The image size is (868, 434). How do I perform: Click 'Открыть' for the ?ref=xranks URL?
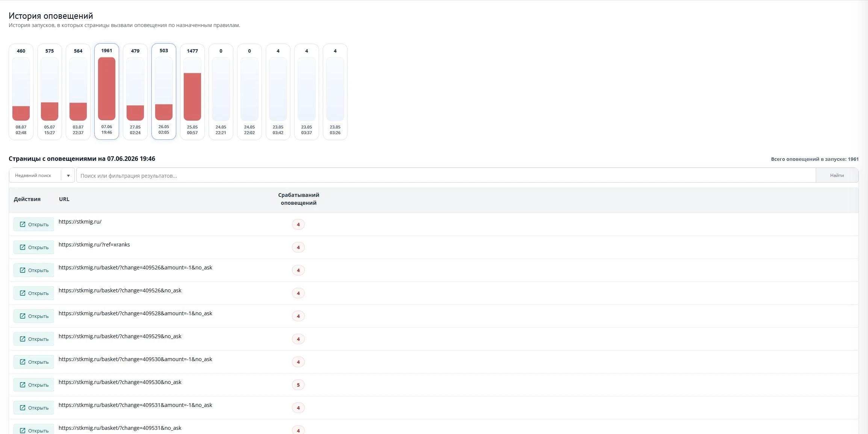pyautogui.click(x=34, y=247)
